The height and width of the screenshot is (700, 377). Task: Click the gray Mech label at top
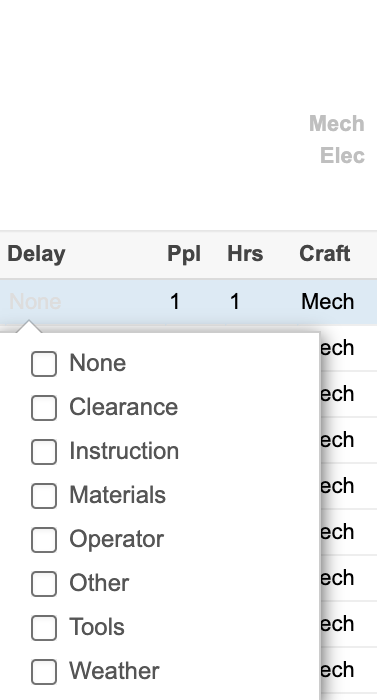click(x=337, y=124)
